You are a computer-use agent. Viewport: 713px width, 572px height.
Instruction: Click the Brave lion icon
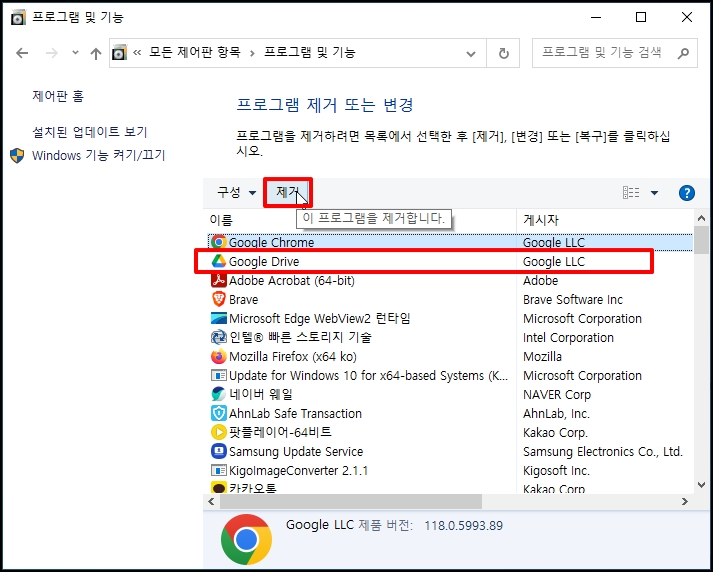point(219,299)
